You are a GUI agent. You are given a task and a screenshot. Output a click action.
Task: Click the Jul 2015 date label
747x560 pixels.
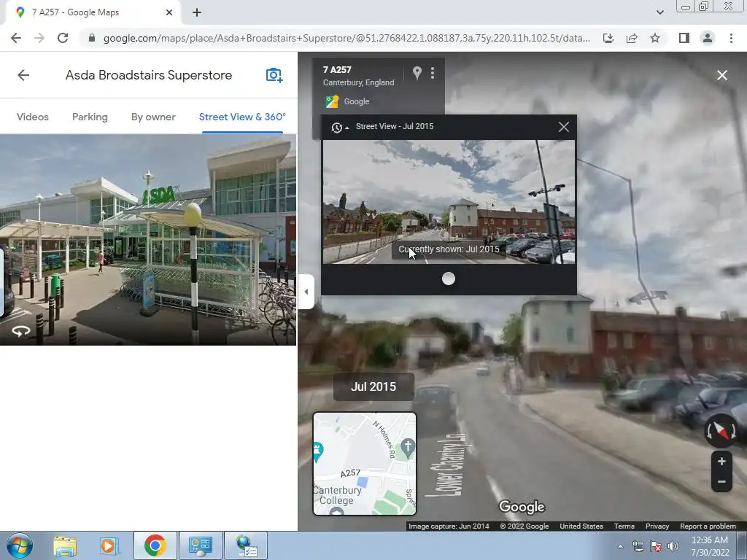coord(373,386)
